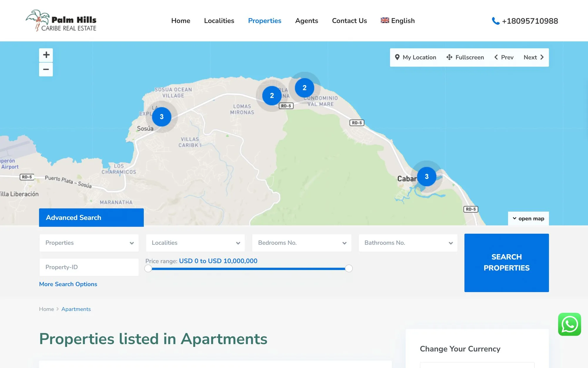The height and width of the screenshot is (368, 588).
Task: Click the UK flag language icon
Action: point(385,20)
